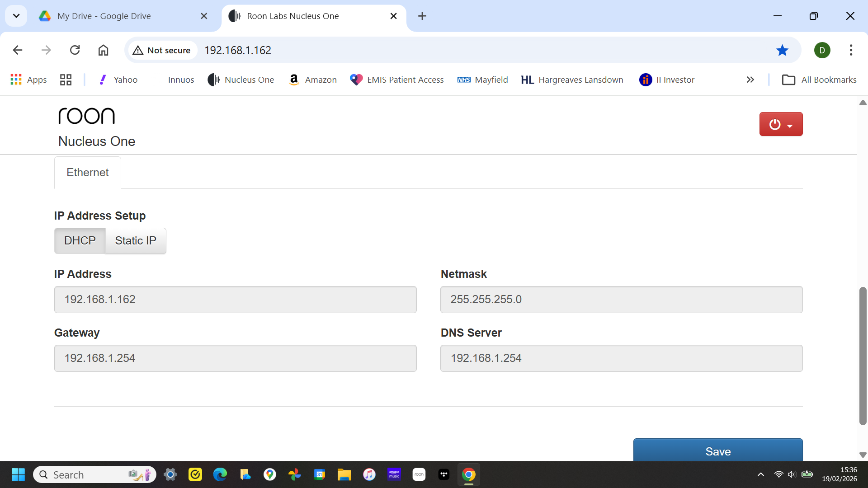This screenshot has width=868, height=488.
Task: Open Chrome's three-dot menu
Action: (851, 50)
